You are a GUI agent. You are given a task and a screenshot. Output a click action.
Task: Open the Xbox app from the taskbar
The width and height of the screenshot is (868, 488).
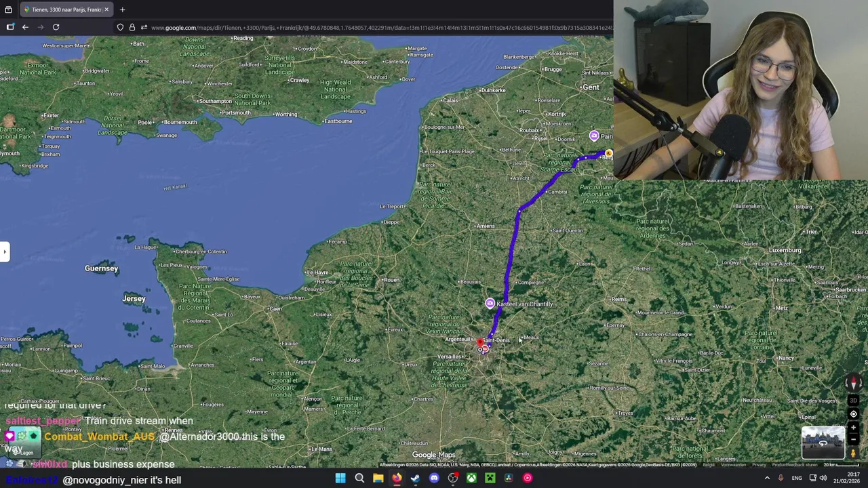point(471,478)
